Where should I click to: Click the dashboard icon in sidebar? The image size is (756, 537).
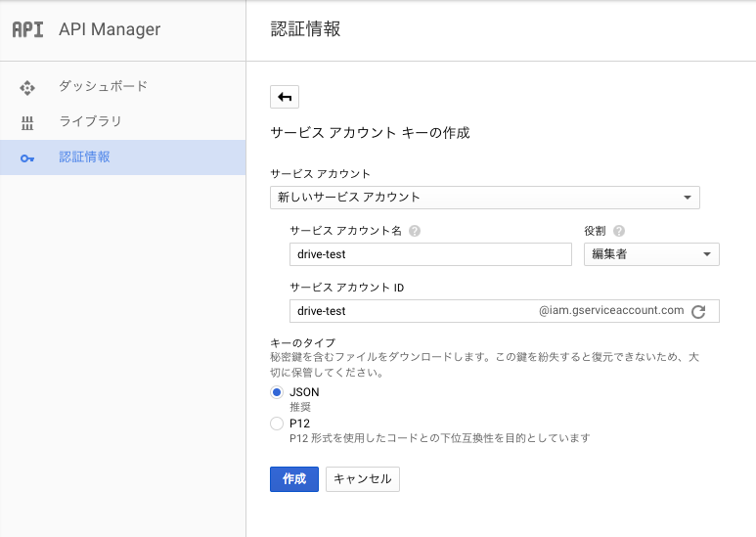pos(27,88)
